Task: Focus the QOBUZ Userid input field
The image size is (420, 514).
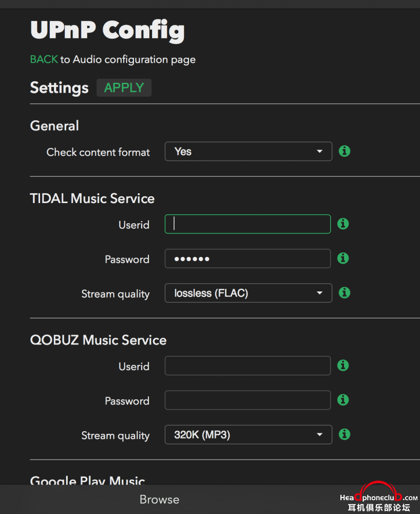Action: (248, 365)
